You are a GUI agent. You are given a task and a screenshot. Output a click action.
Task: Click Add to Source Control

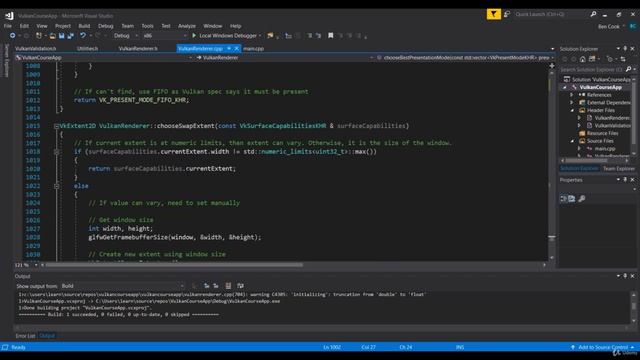point(603,347)
